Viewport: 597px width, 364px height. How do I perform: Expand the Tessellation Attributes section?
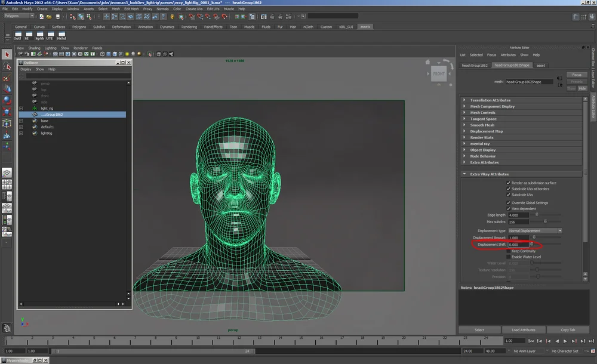490,100
